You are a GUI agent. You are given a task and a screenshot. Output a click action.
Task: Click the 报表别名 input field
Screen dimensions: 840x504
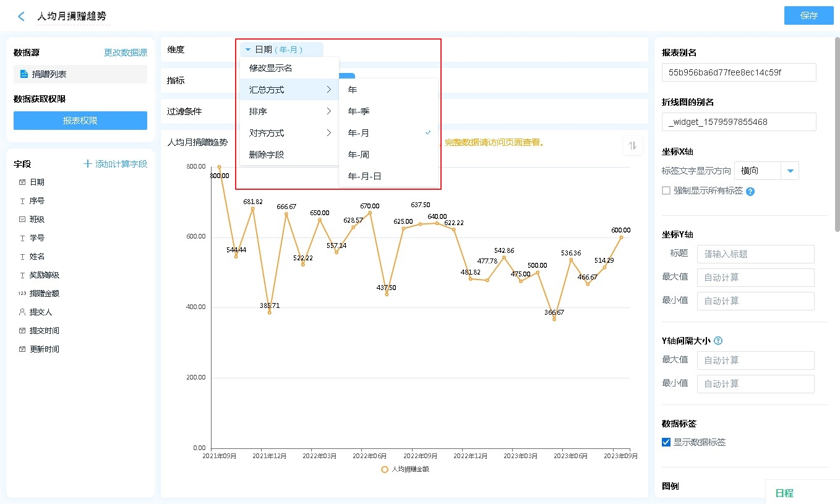(739, 72)
